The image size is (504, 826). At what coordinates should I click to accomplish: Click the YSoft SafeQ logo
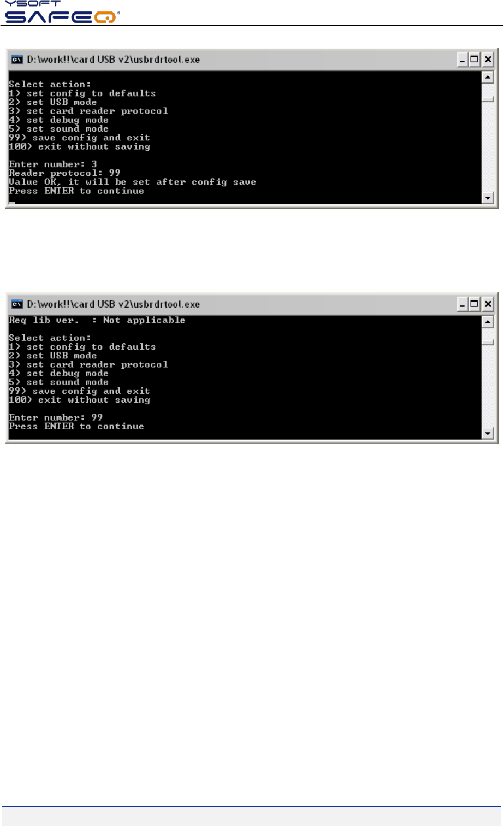tap(62, 12)
